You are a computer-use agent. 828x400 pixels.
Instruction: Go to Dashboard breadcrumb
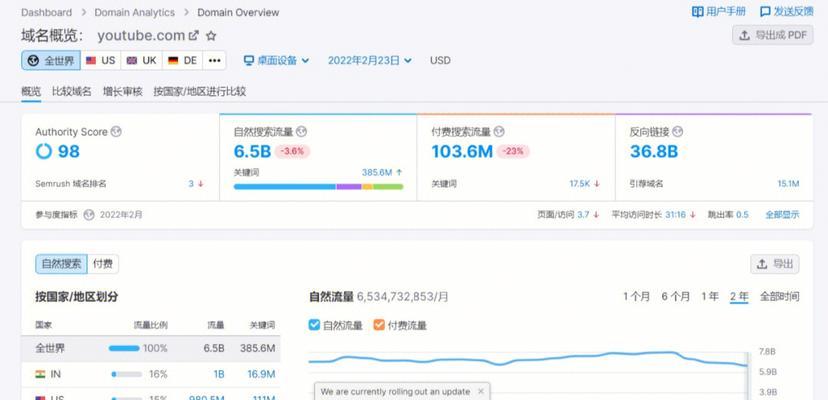pyautogui.click(x=46, y=12)
